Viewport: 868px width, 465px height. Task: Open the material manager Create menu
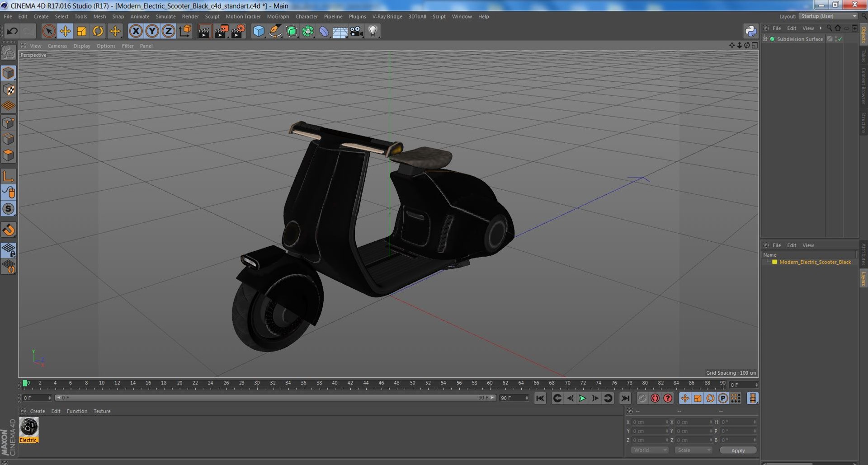(x=37, y=411)
